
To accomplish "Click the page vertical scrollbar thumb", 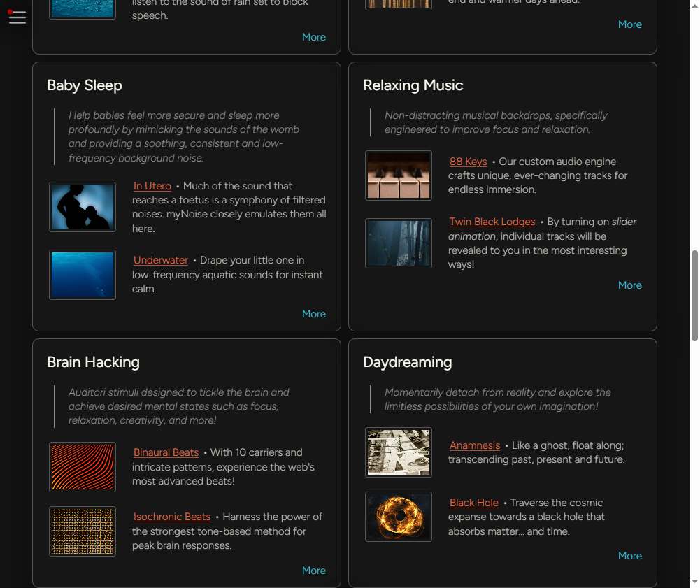I will (694, 296).
